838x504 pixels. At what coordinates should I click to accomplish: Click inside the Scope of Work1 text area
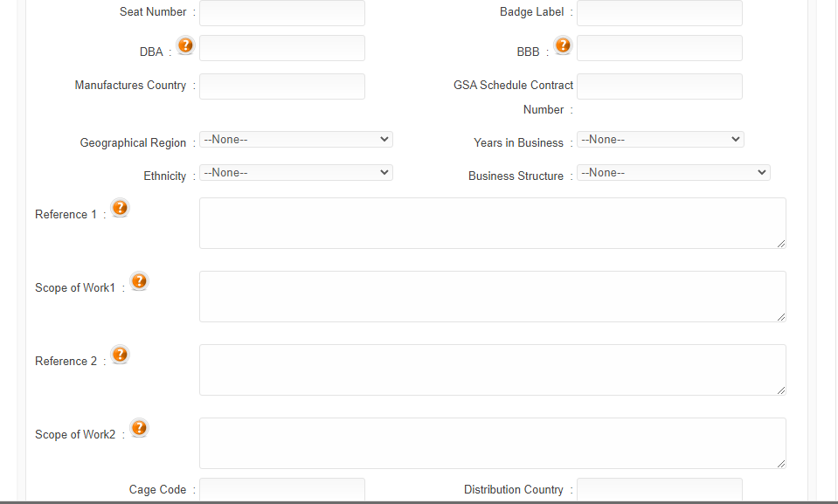[x=493, y=297]
